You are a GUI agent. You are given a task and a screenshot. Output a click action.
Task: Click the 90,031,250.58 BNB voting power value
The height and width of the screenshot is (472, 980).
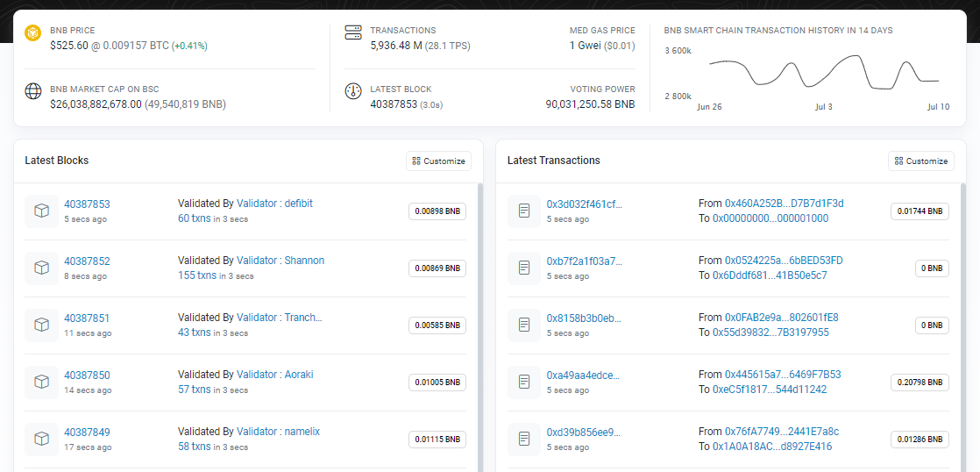click(x=590, y=104)
